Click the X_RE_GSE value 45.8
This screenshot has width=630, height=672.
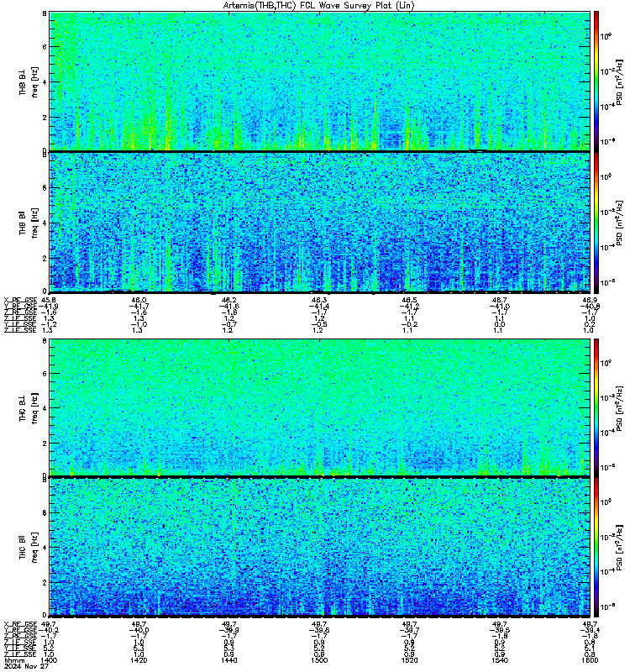(x=49, y=300)
